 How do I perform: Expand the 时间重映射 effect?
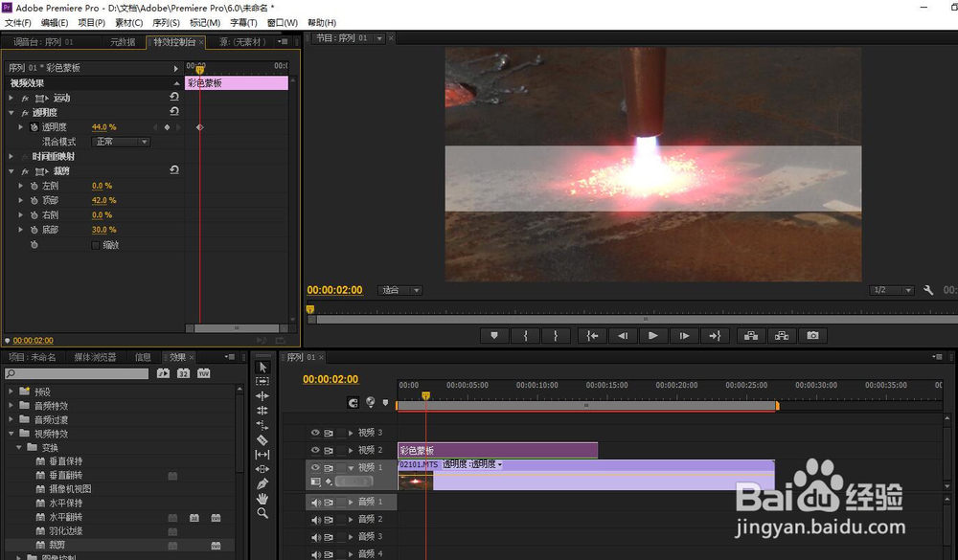coord(11,156)
